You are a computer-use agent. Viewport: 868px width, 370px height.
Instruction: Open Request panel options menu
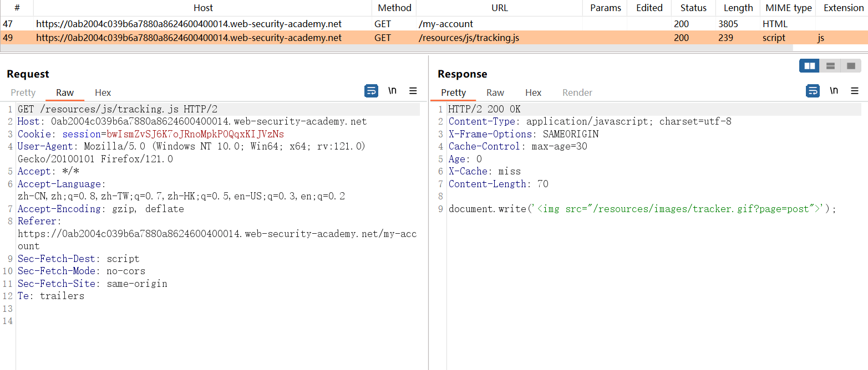[x=413, y=91]
